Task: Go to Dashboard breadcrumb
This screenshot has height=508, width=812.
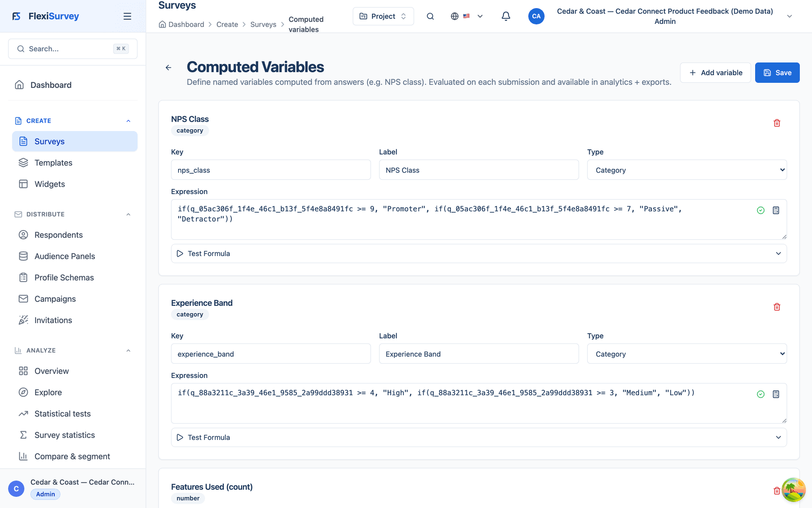Action: coord(181,24)
